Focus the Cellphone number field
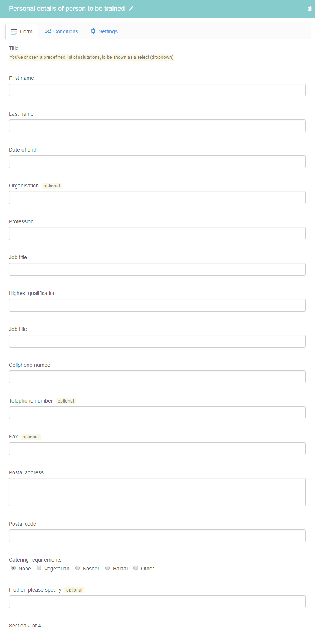This screenshot has height=644, width=315. point(157,377)
